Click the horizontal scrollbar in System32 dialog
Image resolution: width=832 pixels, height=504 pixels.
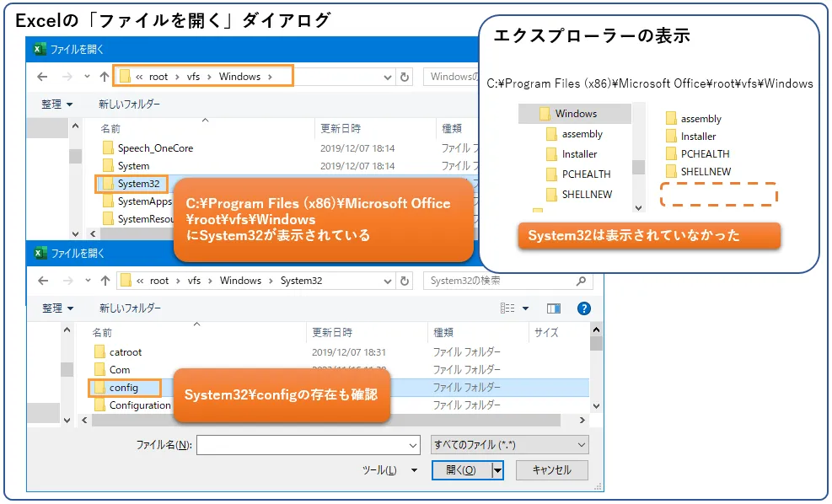(x=325, y=421)
